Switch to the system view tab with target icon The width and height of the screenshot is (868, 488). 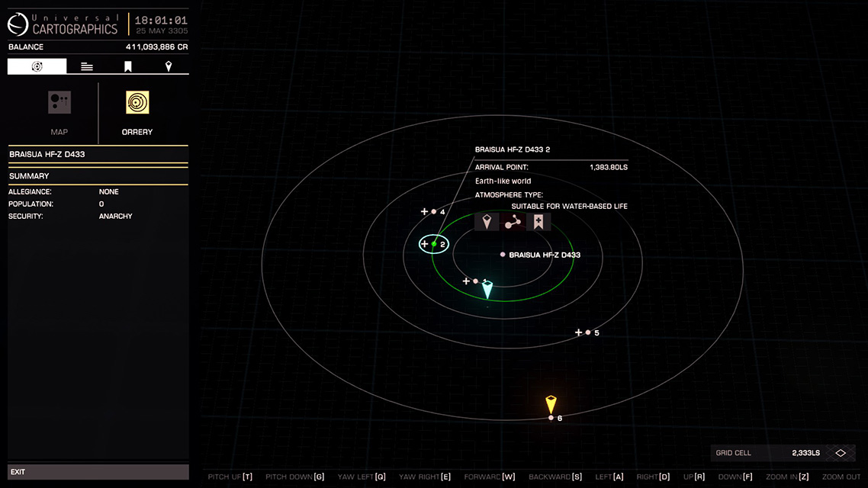(37, 66)
